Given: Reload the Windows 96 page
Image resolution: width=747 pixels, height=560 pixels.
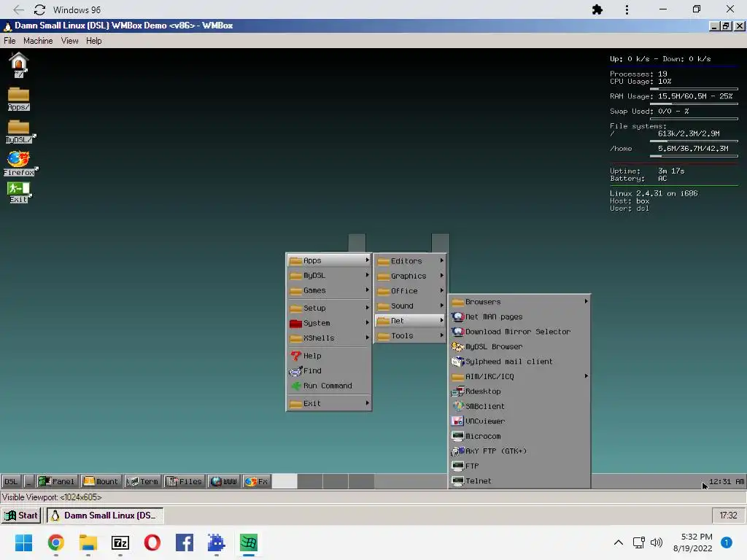Looking at the screenshot, I should 39,9.
